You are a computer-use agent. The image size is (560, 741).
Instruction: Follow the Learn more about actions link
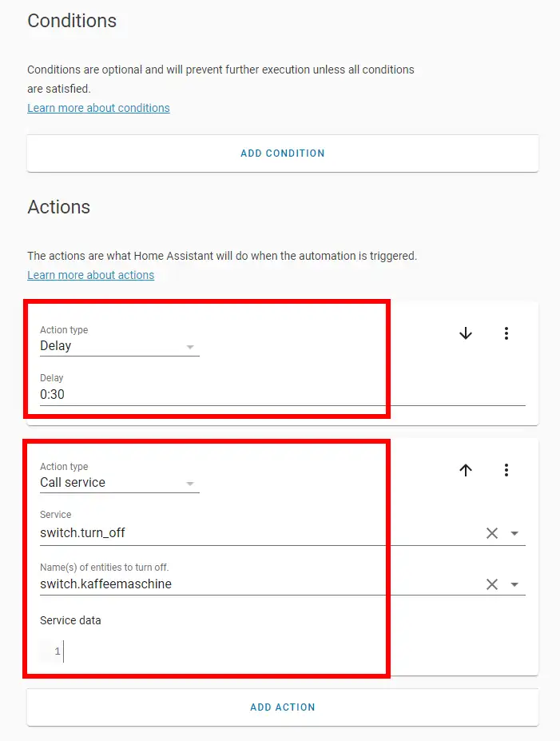click(x=90, y=275)
